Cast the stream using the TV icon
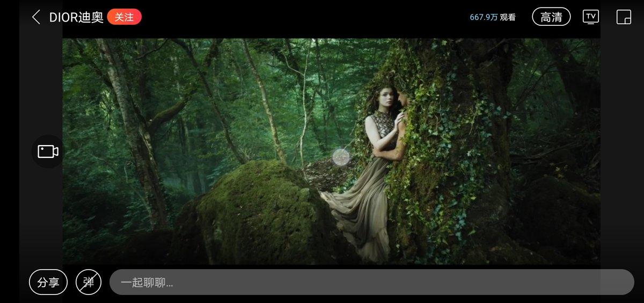The height and width of the screenshot is (303, 644). click(x=590, y=17)
